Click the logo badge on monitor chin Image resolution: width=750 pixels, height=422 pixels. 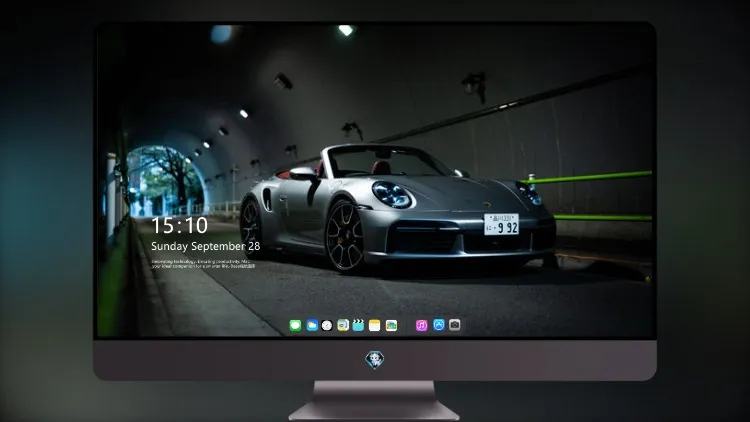[x=375, y=360]
